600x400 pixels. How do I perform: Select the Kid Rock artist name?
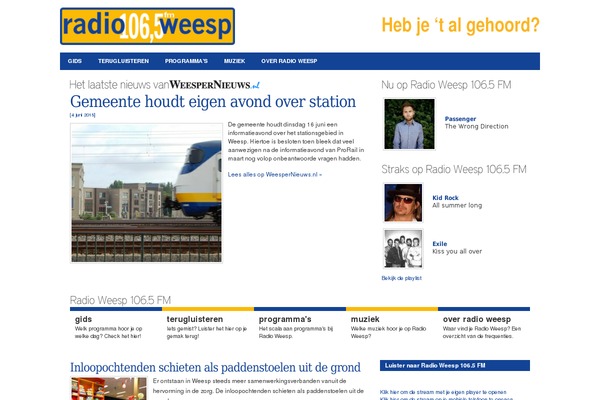click(445, 198)
